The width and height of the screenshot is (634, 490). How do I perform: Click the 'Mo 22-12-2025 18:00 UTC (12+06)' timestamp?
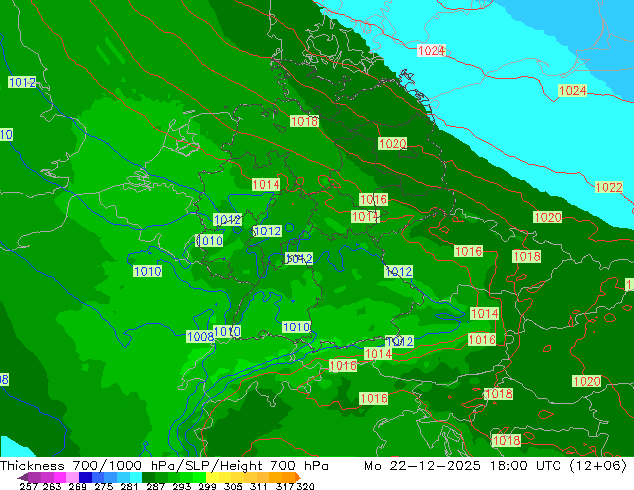(495, 465)
